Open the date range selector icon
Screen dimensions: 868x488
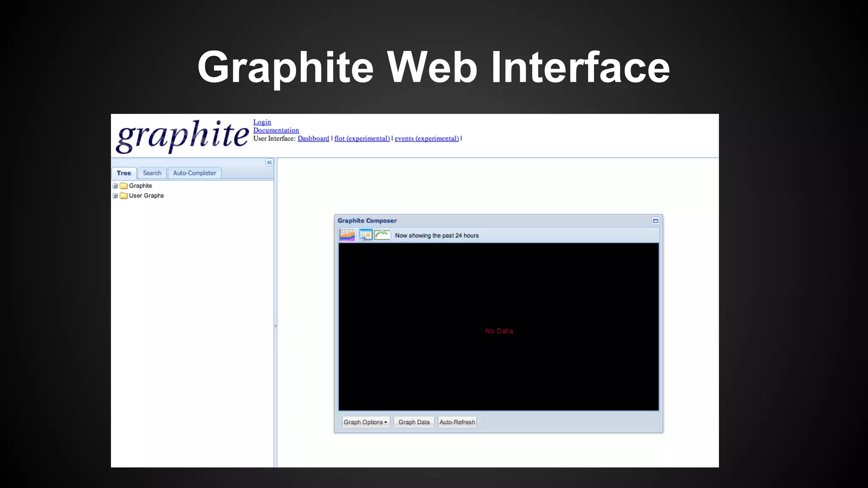(347, 235)
